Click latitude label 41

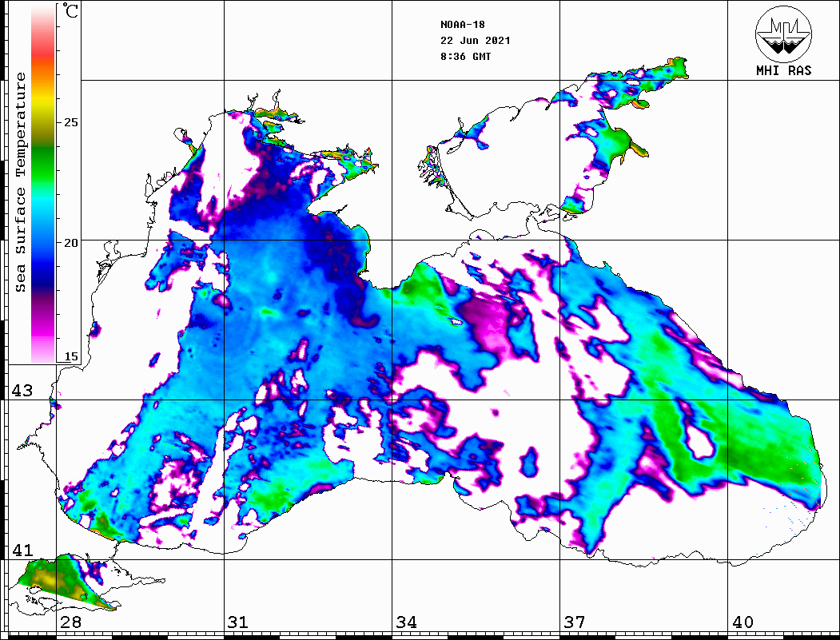click(x=22, y=551)
